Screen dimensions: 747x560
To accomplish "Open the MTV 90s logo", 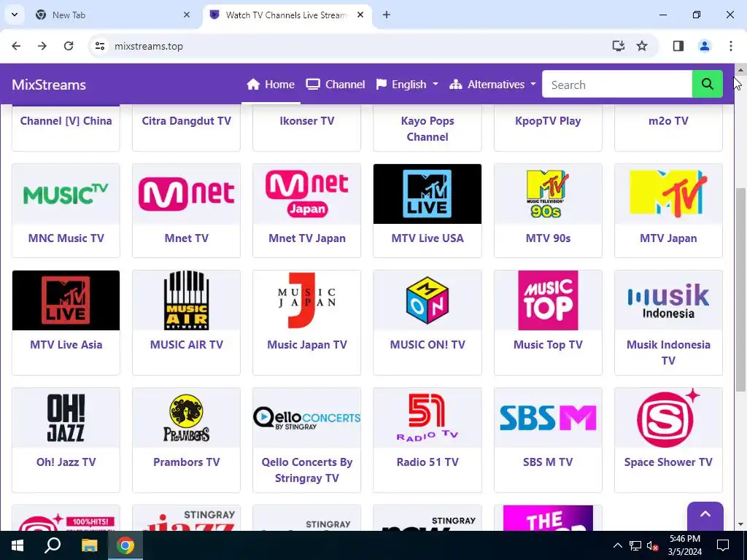I will click(x=548, y=194).
